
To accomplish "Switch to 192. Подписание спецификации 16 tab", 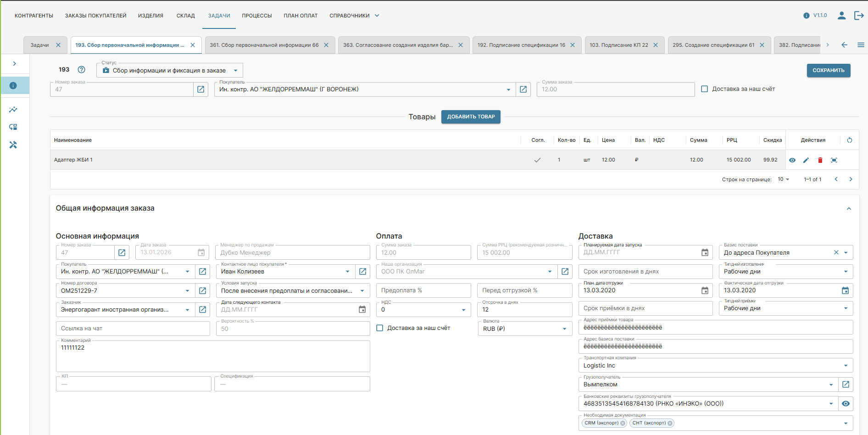I will (x=521, y=45).
